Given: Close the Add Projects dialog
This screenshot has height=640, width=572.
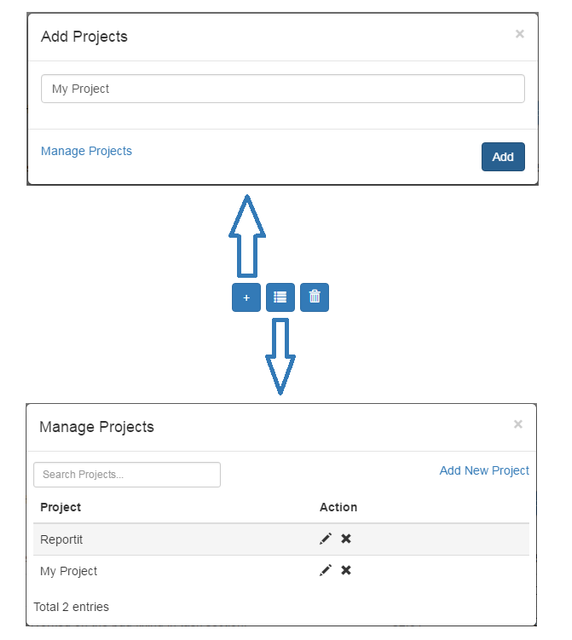Looking at the screenshot, I should 519,34.
